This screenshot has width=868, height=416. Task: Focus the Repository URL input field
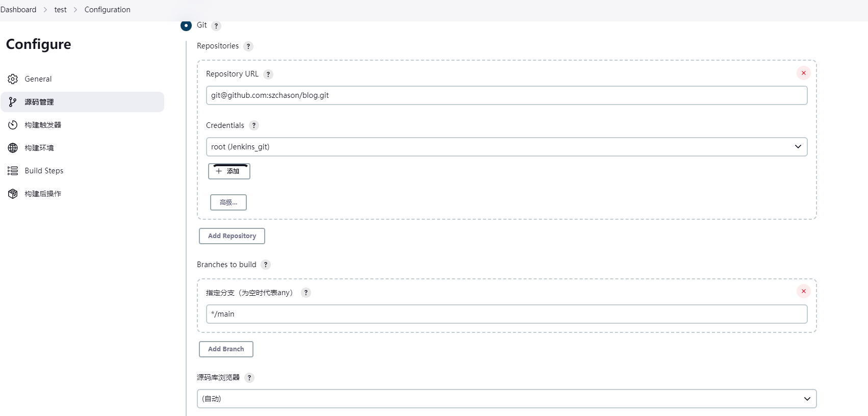click(506, 95)
